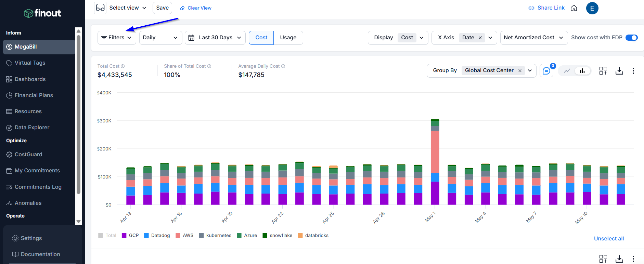Image resolution: width=644 pixels, height=264 pixels.
Task: Toggle Azure series in legend
Action: point(247,236)
